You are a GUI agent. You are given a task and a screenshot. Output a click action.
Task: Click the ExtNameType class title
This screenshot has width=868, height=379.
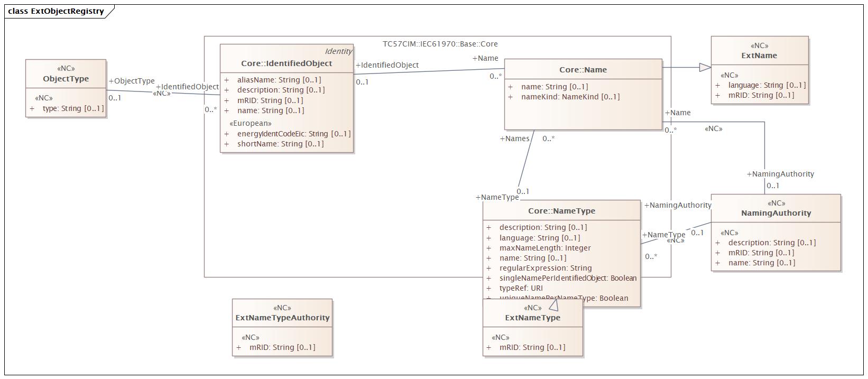pos(532,318)
